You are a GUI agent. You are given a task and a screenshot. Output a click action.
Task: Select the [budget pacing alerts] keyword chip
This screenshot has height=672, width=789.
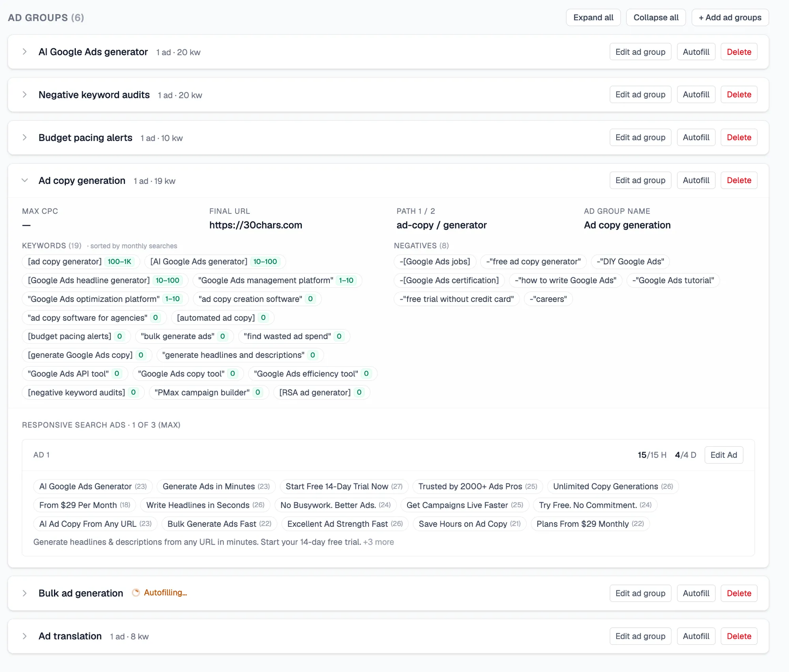tap(76, 336)
